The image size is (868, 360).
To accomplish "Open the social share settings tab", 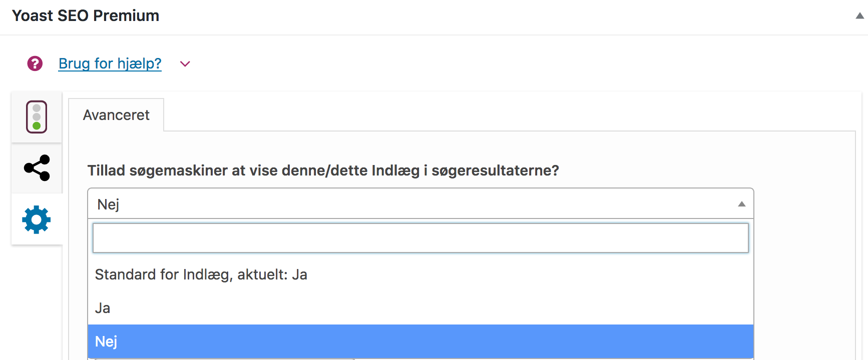I will click(37, 168).
